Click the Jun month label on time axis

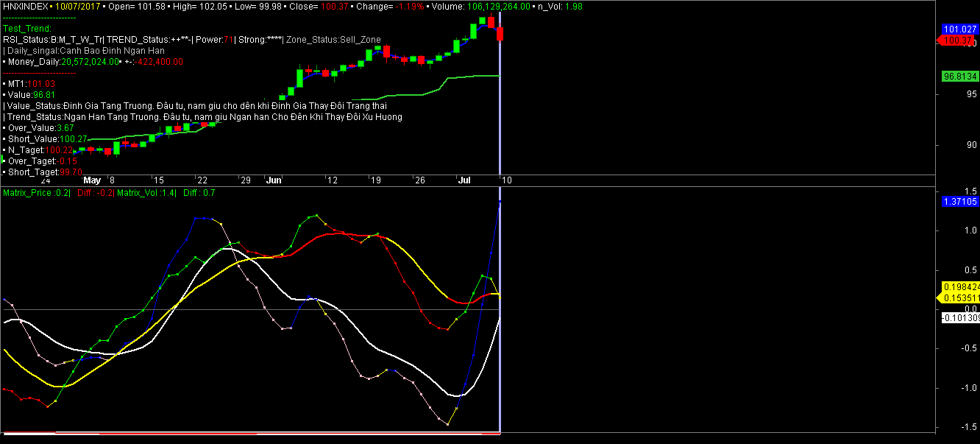click(x=274, y=180)
